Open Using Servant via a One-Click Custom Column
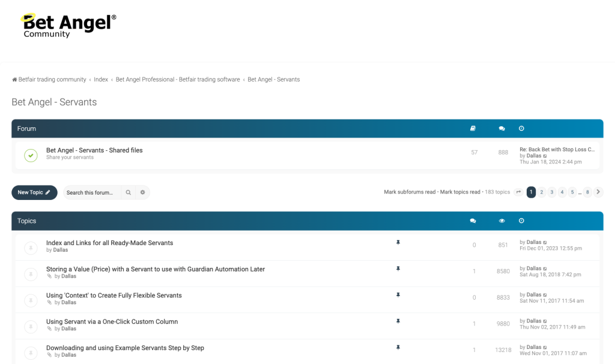Screen dimensions: 615x364 point(112,321)
